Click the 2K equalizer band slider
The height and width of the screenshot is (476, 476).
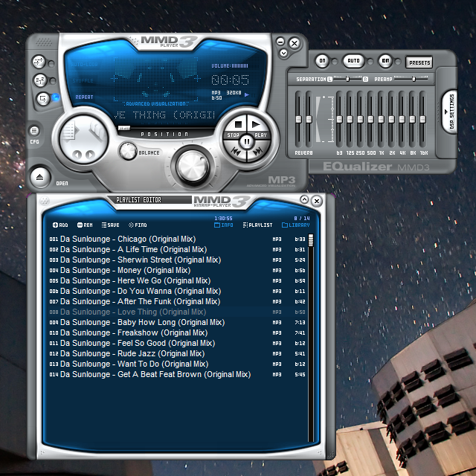pos(392,119)
